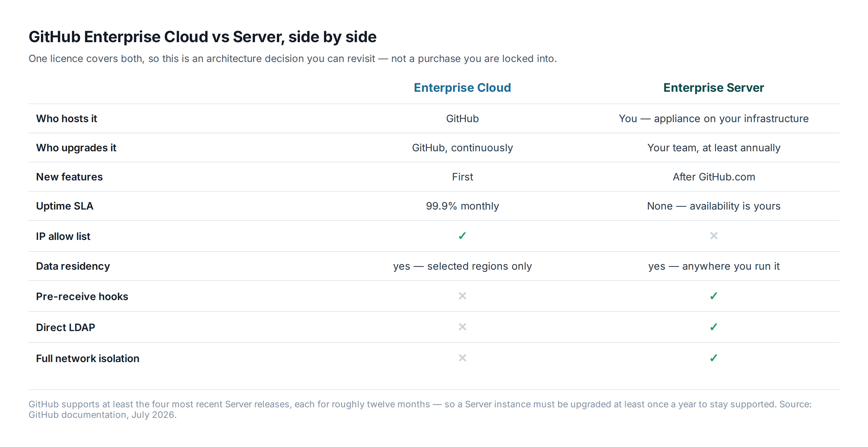Select the Uptime SLA row label

click(65, 206)
